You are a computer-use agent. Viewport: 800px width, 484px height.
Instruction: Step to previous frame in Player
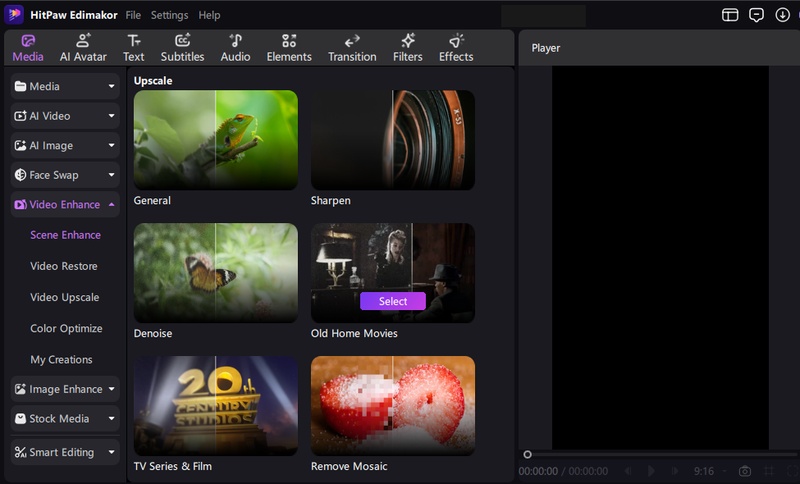coord(628,471)
